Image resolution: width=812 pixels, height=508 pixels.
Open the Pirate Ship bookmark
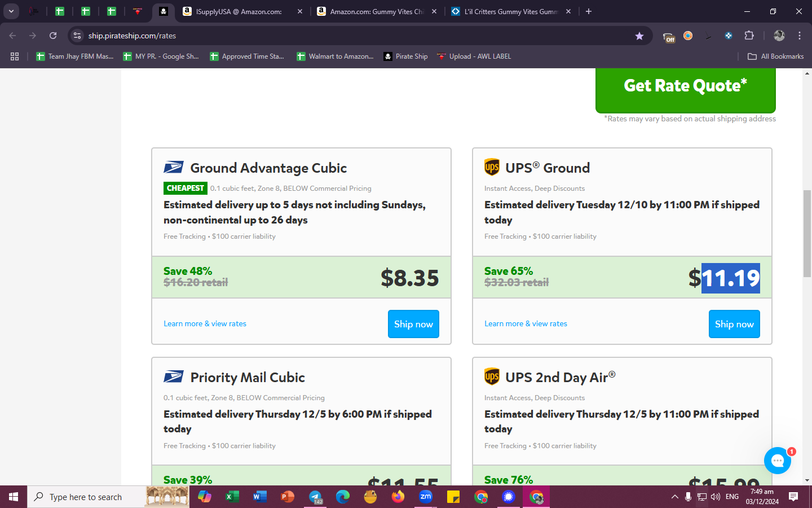[406, 56]
